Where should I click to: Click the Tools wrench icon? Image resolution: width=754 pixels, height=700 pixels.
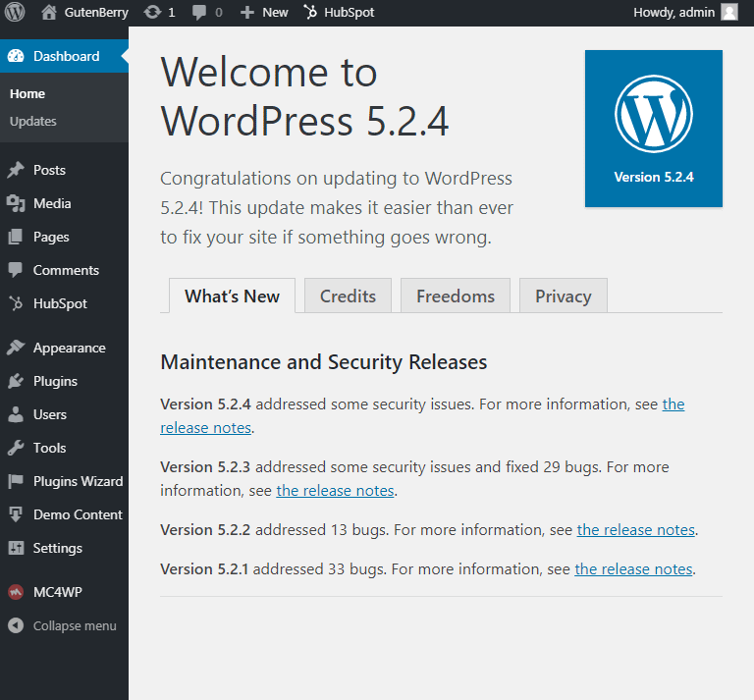pos(16,448)
